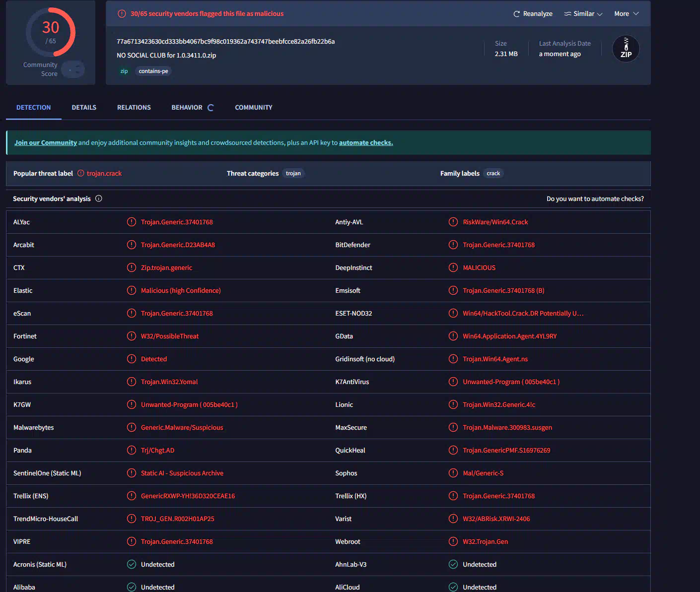Click the Ikarus result Trojan.Win32.Yomal
Image resolution: width=700 pixels, height=592 pixels.
pyautogui.click(x=169, y=382)
